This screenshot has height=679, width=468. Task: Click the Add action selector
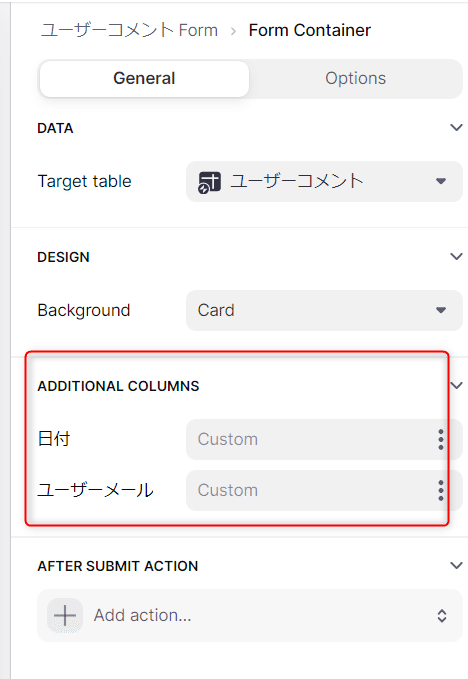click(250, 615)
